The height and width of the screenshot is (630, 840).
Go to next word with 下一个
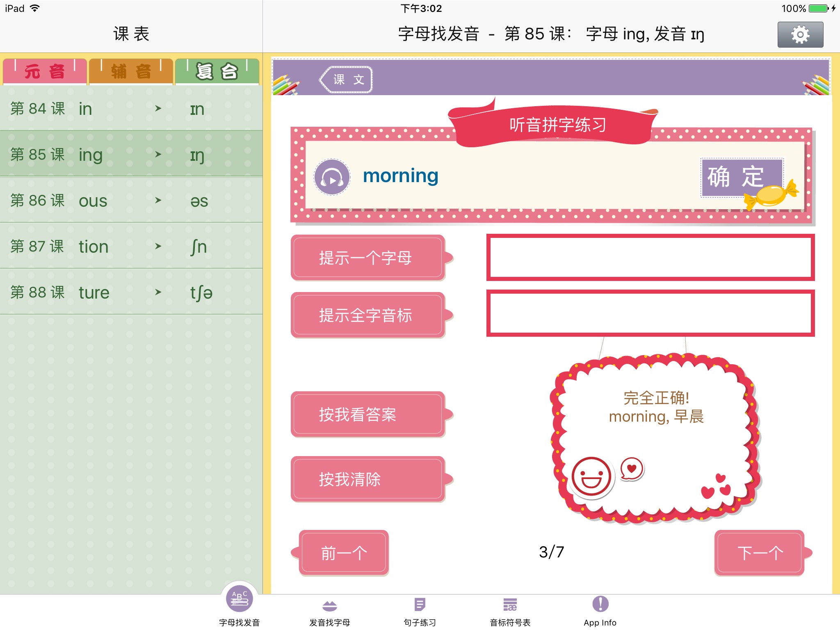759,553
